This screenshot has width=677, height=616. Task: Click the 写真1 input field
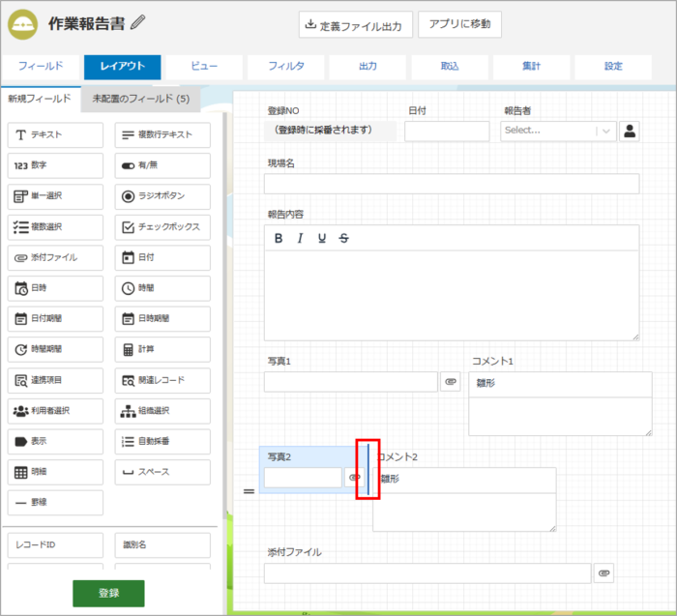(351, 382)
